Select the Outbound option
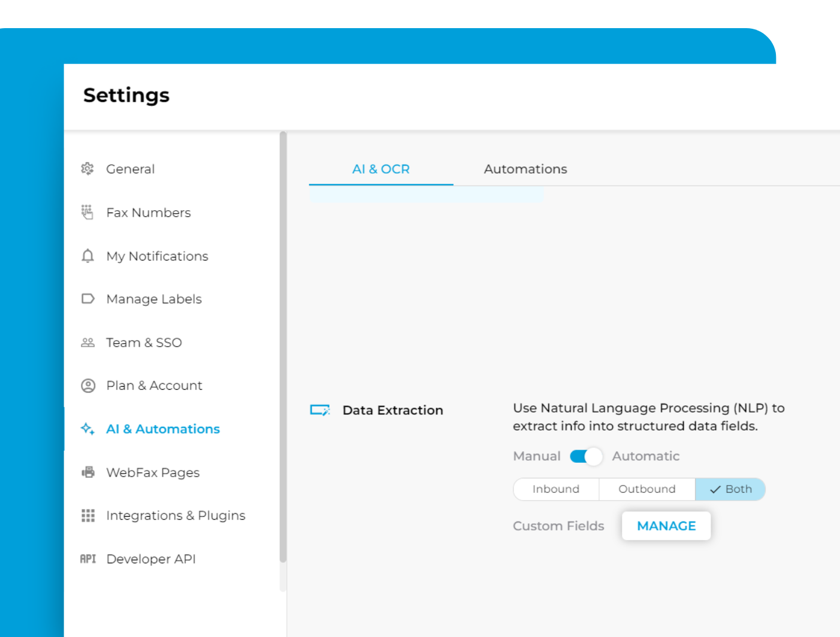This screenshot has width=840, height=637. click(646, 489)
